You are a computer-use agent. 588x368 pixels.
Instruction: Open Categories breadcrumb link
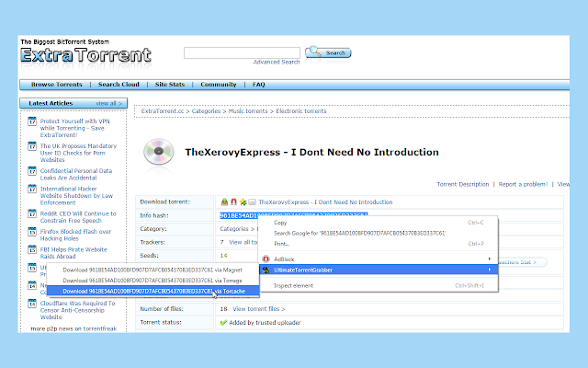click(x=206, y=111)
